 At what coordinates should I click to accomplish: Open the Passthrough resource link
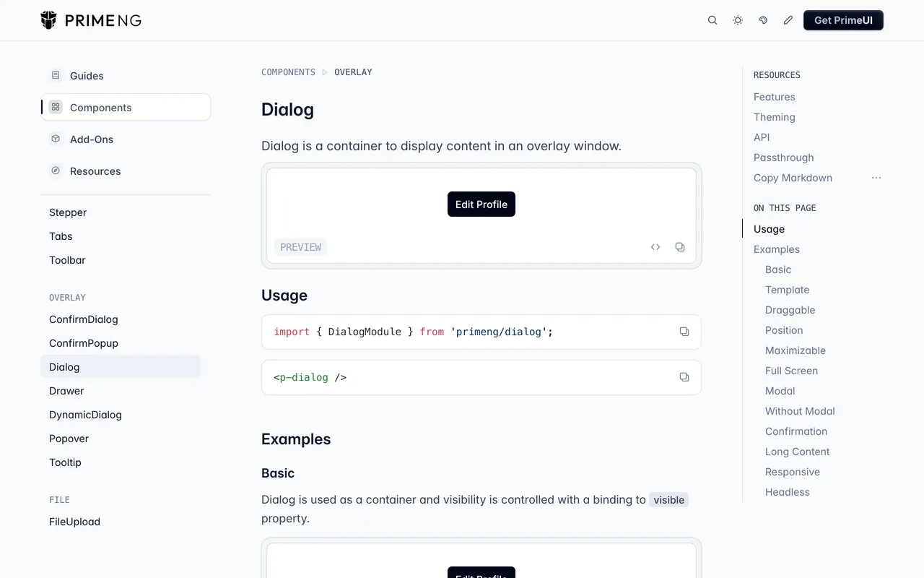(784, 158)
